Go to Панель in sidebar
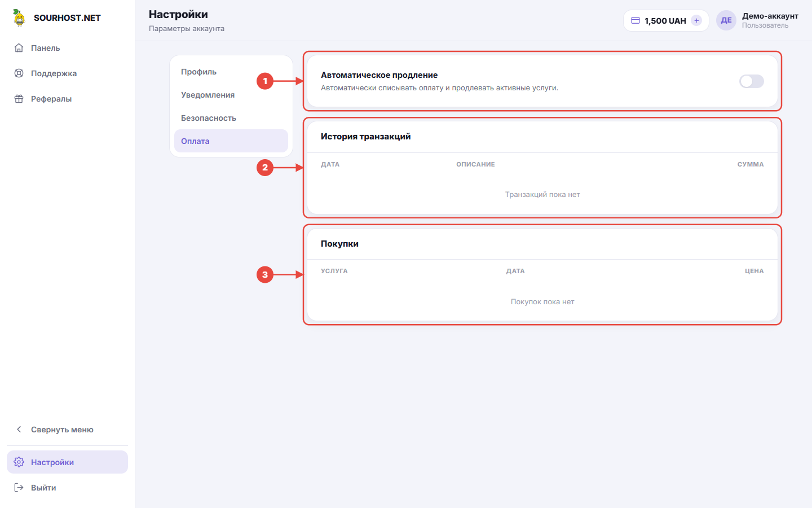 pyautogui.click(x=67, y=48)
